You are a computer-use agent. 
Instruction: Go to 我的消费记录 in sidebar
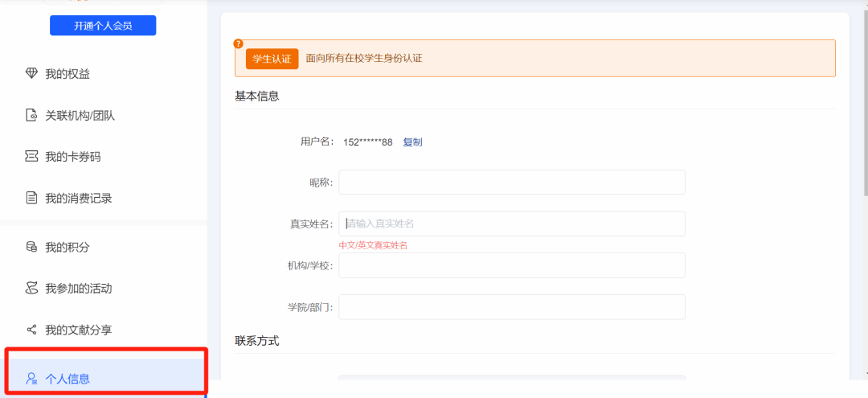coord(78,198)
